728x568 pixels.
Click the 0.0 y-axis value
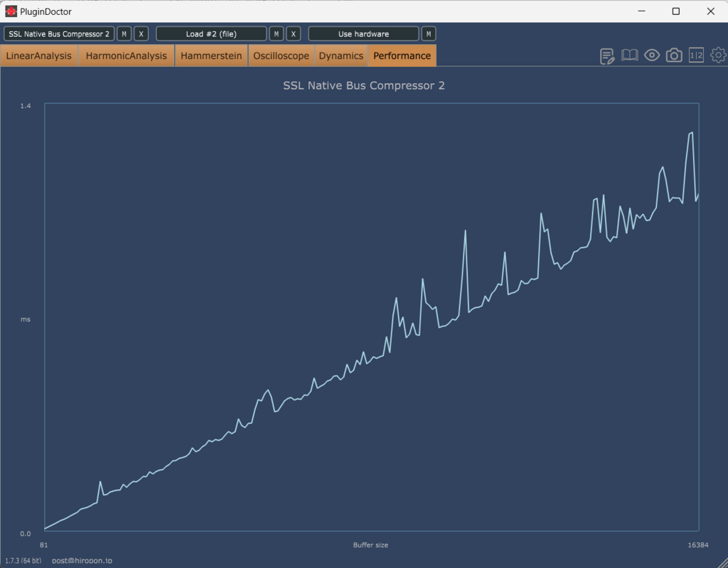(x=26, y=534)
